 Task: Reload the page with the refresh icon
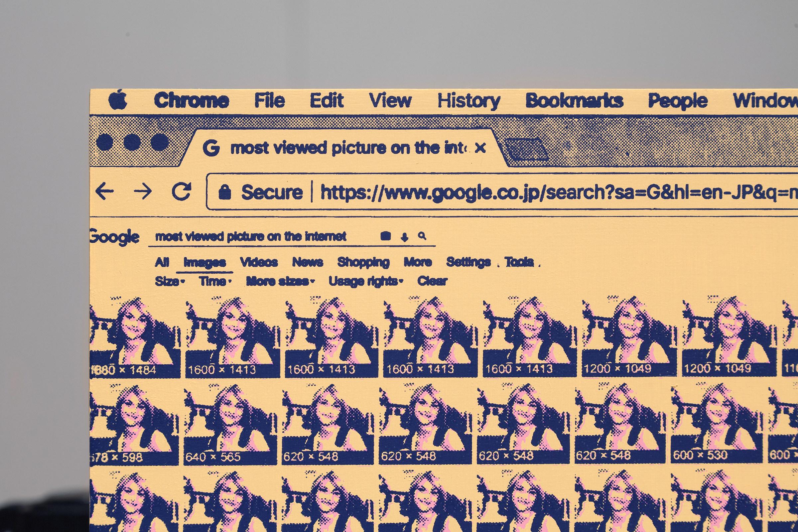182,191
